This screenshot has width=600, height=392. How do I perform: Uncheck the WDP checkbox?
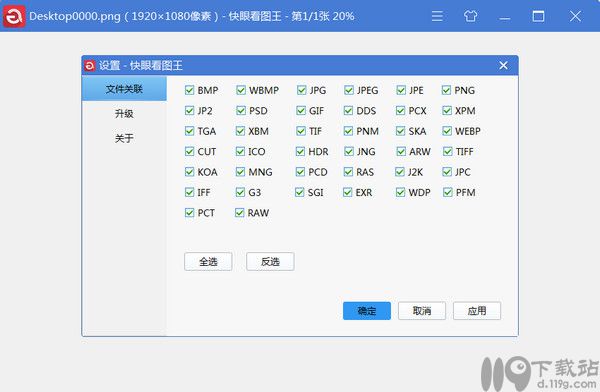400,192
